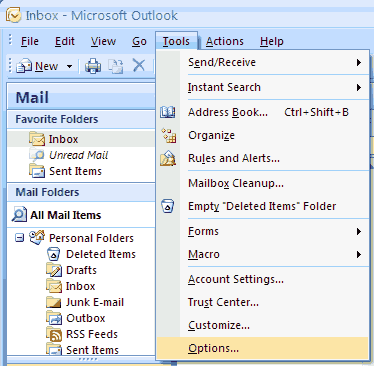374x366 pixels.
Task: Open the File menu
Action: pos(30,41)
